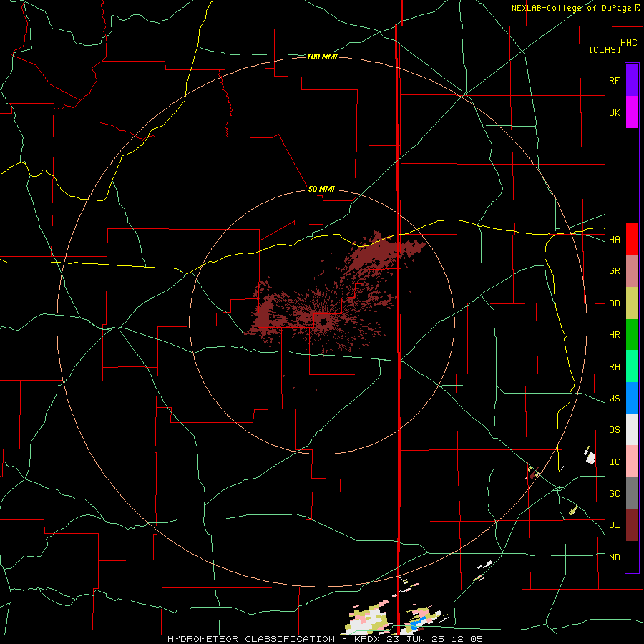Image resolution: width=644 pixels, height=644 pixels.
Task: Click the DS legend label
Action: click(614, 430)
